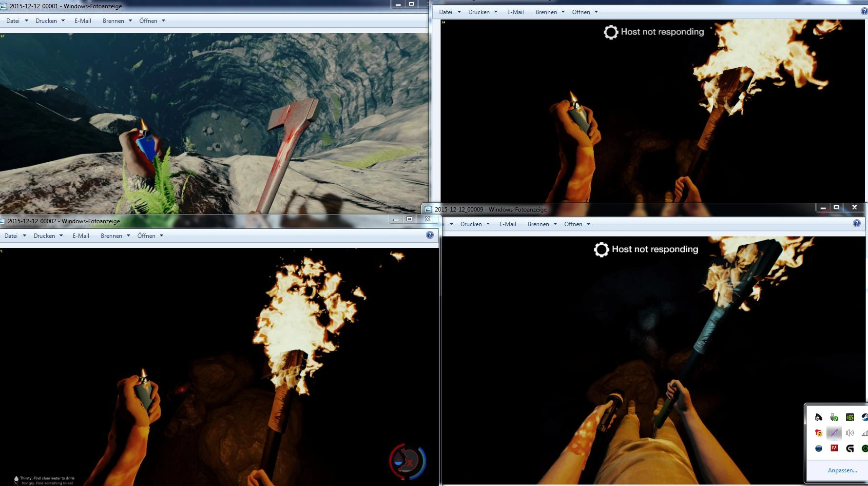Maximize the 2015-12-12_00009 window

point(836,208)
